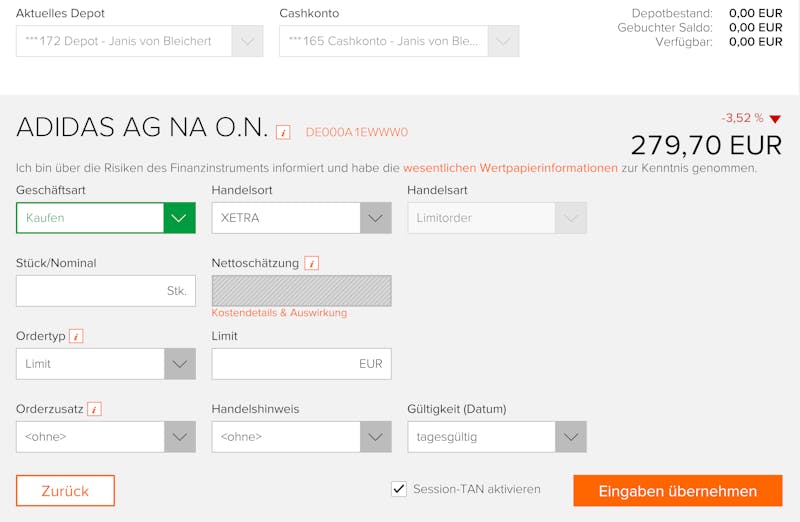Open Gültigkeit tagesgültig dropdown
This screenshot has width=800, height=522.
tap(497, 437)
